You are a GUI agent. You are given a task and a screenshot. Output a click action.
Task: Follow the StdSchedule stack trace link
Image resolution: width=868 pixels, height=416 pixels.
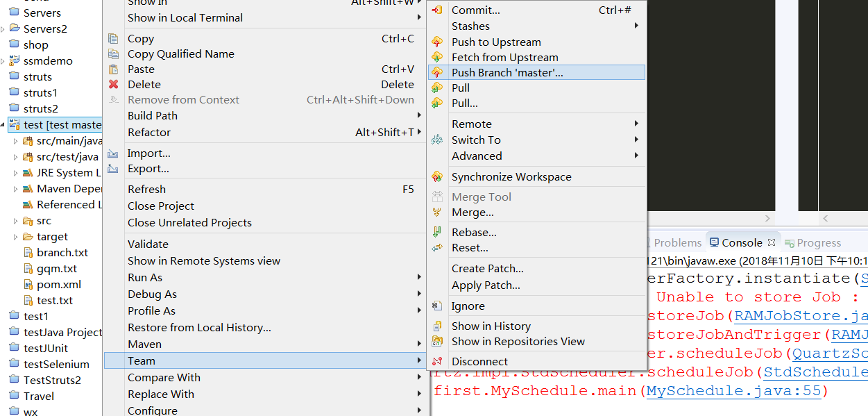pyautogui.click(x=815, y=372)
